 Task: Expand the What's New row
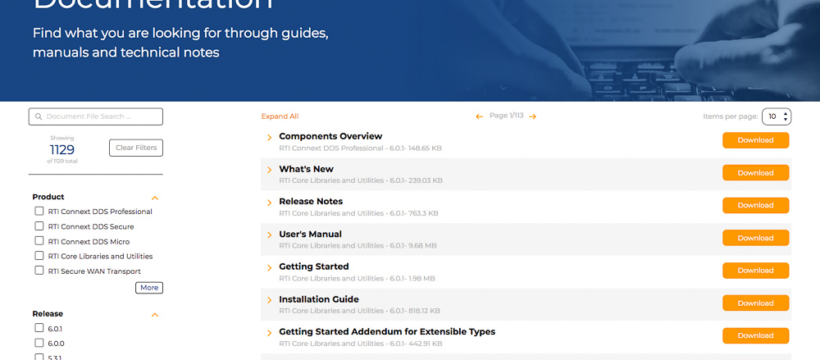tap(269, 170)
